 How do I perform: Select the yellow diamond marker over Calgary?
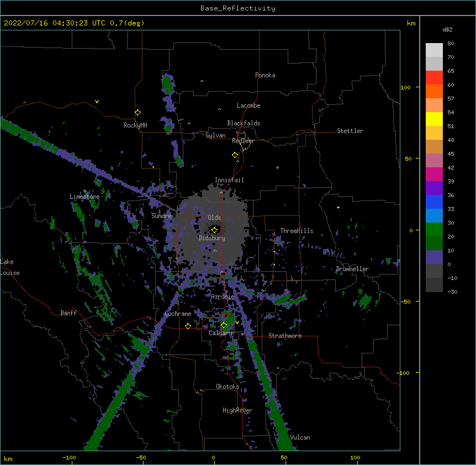(224, 325)
